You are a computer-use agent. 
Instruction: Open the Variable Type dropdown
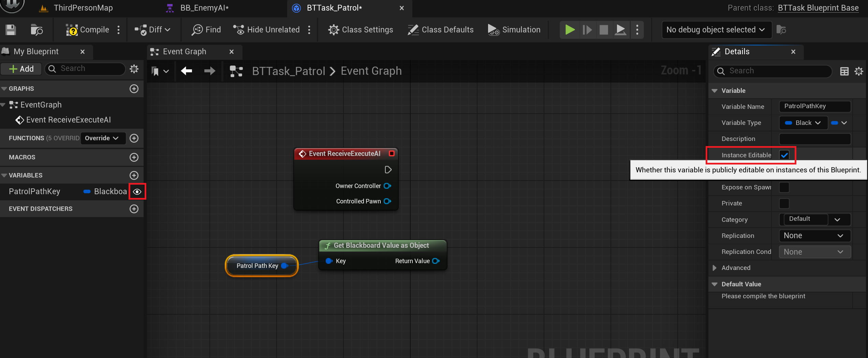[x=803, y=123]
